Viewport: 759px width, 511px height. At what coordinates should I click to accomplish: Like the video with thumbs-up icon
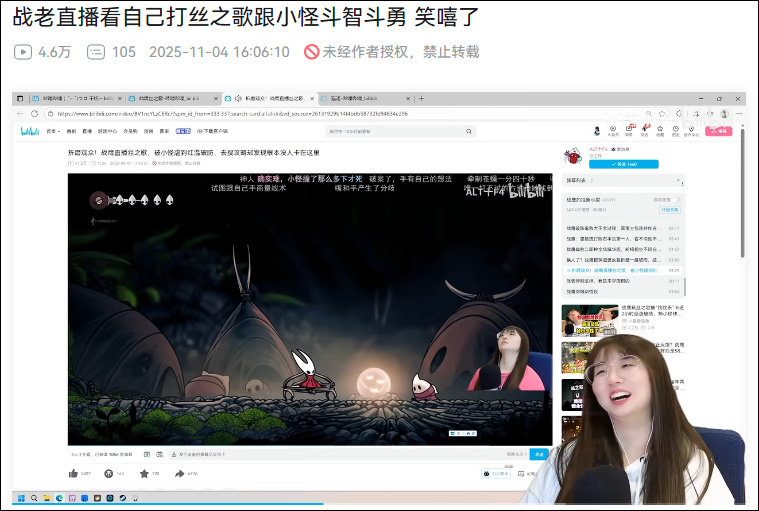(73, 473)
